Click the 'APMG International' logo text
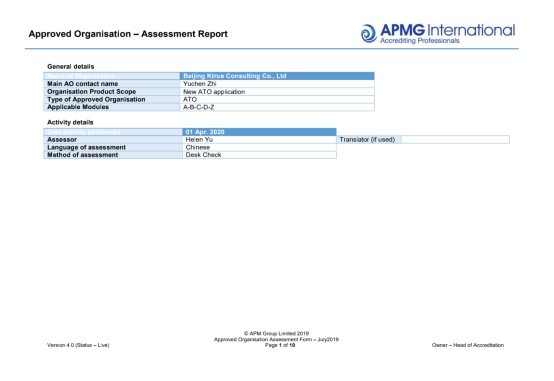This screenshot has height=381, width=554. click(x=447, y=30)
